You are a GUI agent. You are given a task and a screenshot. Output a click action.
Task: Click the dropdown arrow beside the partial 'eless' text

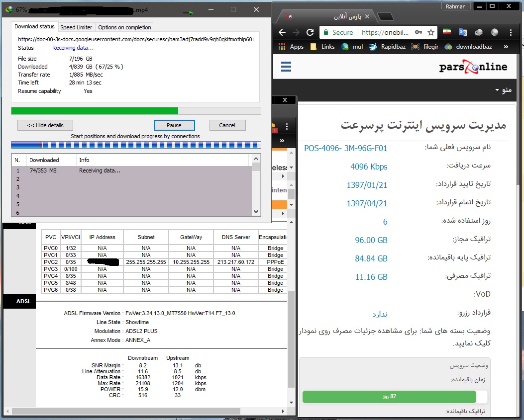tap(292, 168)
